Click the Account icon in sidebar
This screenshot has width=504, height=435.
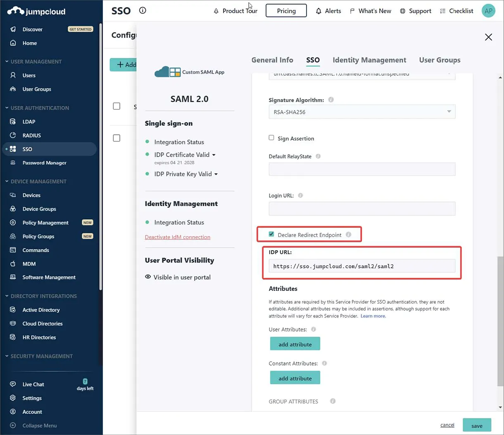point(13,412)
